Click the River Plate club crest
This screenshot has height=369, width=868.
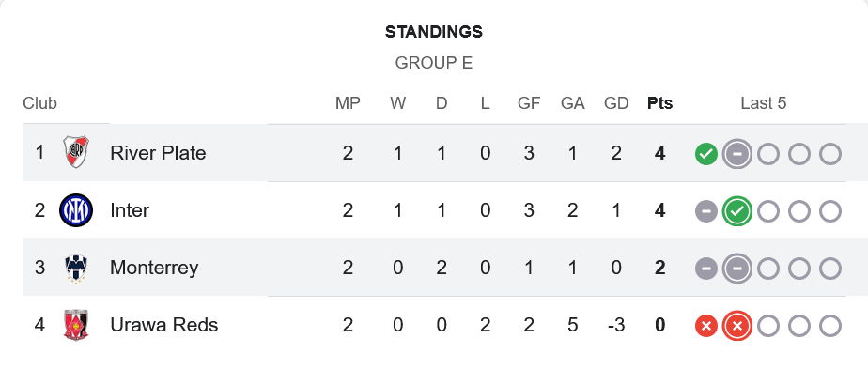[76, 152]
